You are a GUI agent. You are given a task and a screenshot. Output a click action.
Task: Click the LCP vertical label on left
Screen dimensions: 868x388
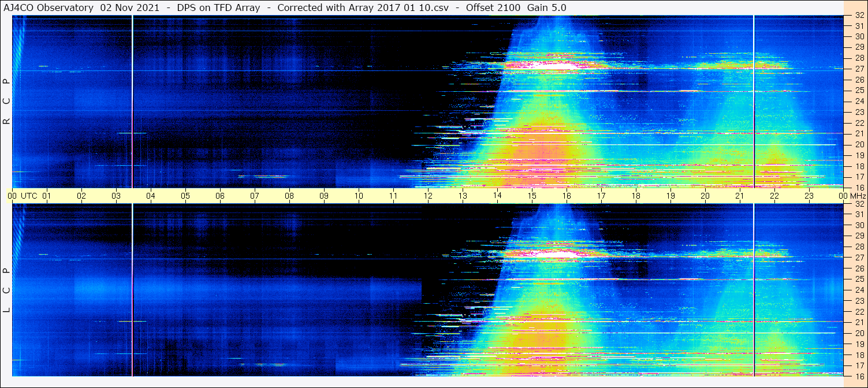click(x=6, y=290)
